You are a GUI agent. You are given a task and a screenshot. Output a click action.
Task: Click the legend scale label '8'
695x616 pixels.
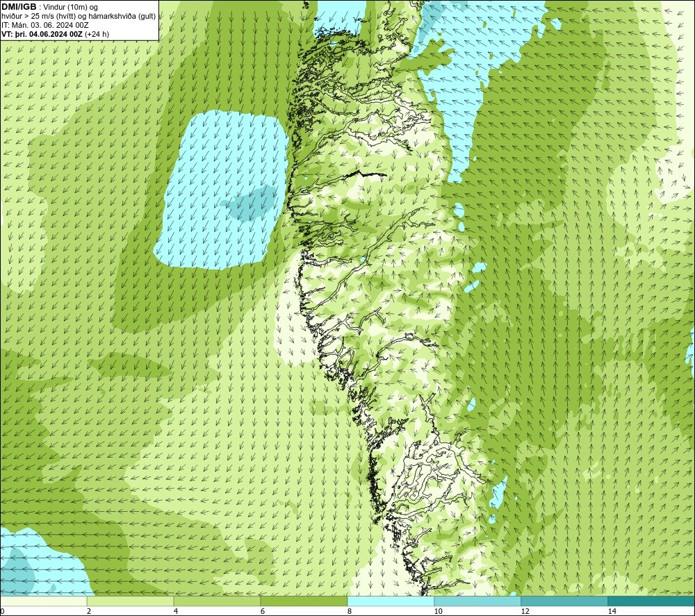click(x=350, y=612)
